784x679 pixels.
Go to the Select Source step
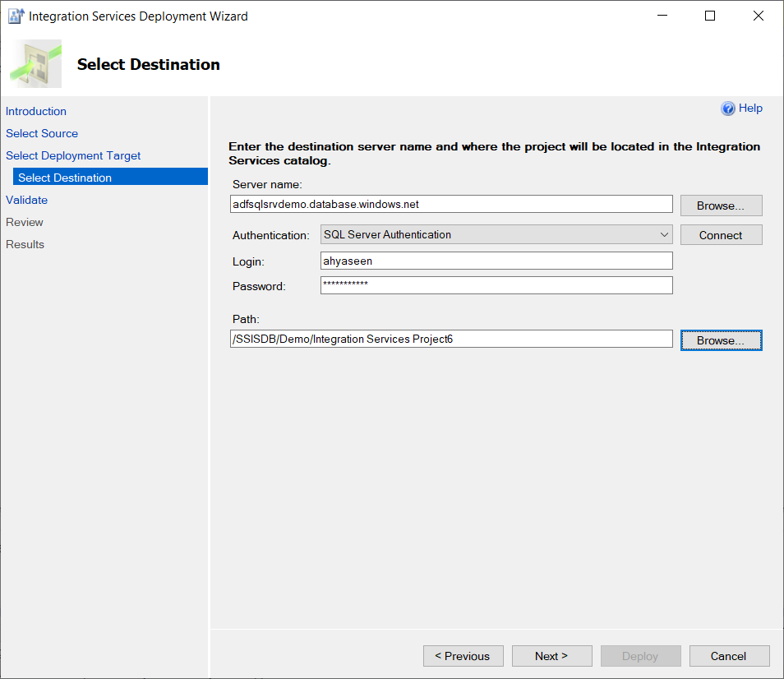[42, 133]
